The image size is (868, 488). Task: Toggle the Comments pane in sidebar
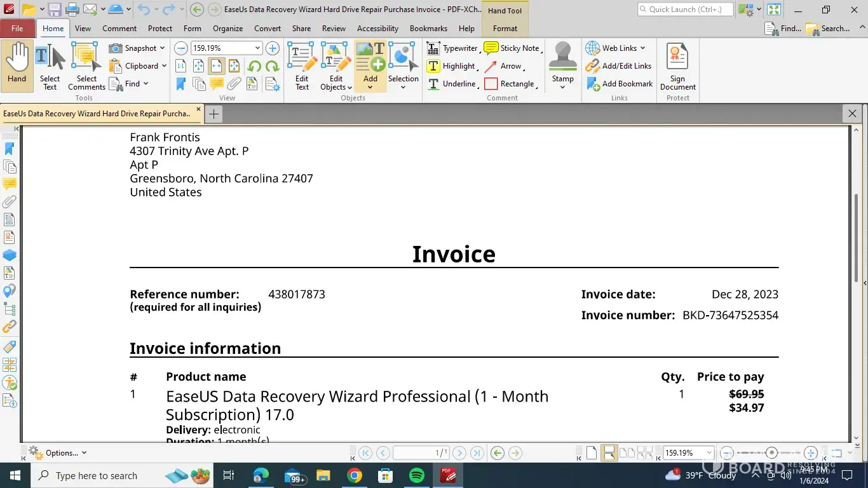pyautogui.click(x=10, y=184)
